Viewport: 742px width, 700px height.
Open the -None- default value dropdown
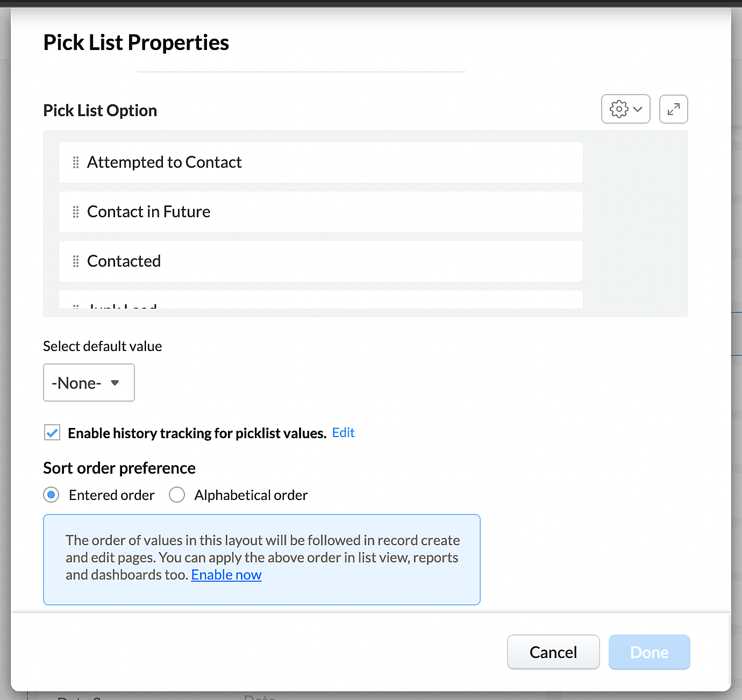[89, 383]
